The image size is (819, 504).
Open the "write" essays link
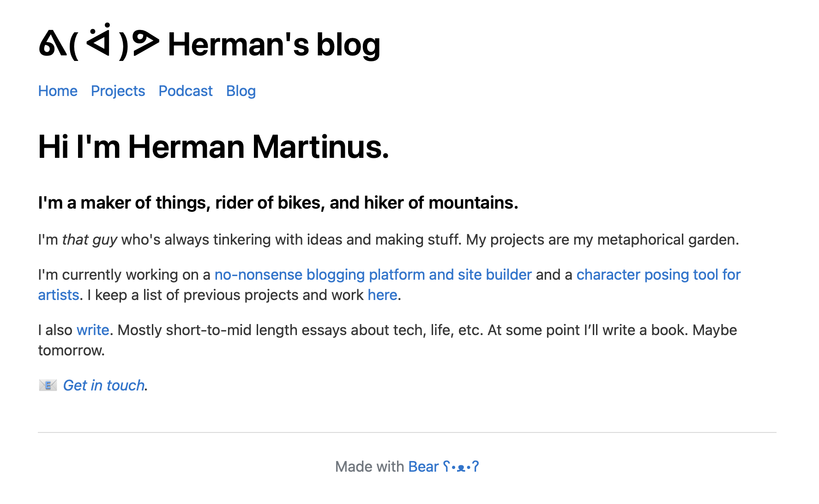(93, 330)
